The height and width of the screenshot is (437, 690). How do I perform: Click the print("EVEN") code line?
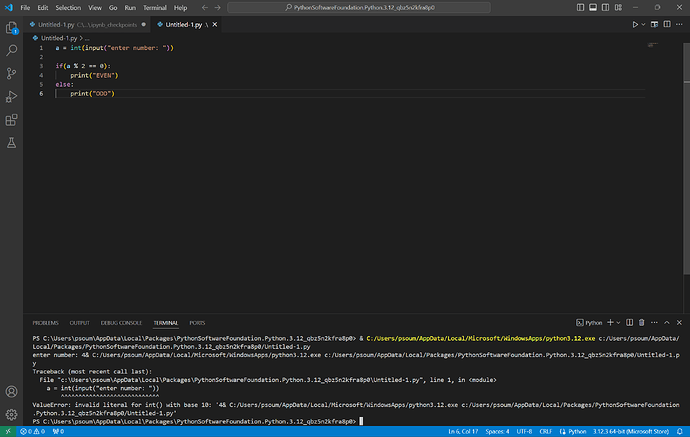pyautogui.click(x=94, y=75)
